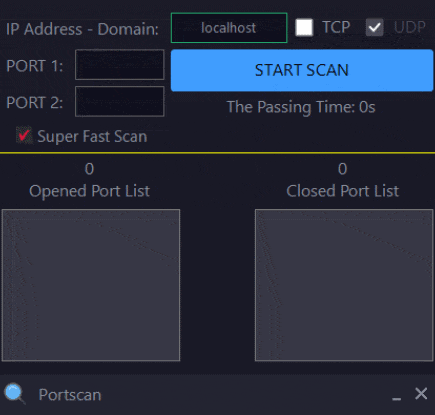Select the Opened Port List box
Screen dimensions: 435x415
click(91, 285)
